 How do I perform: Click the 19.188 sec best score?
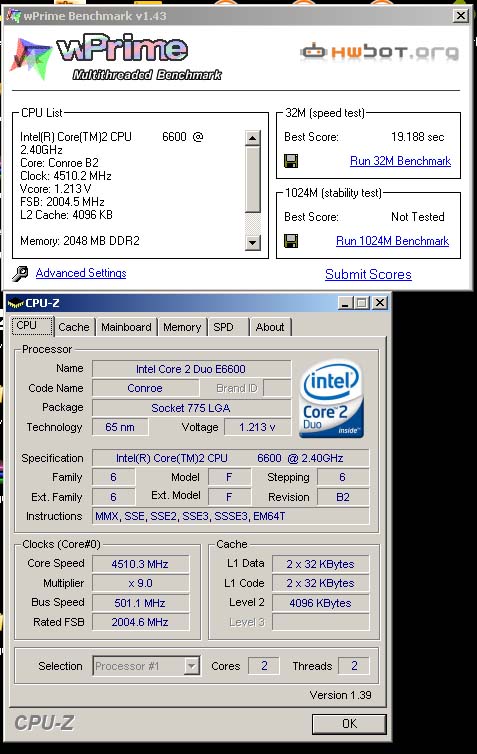point(417,137)
